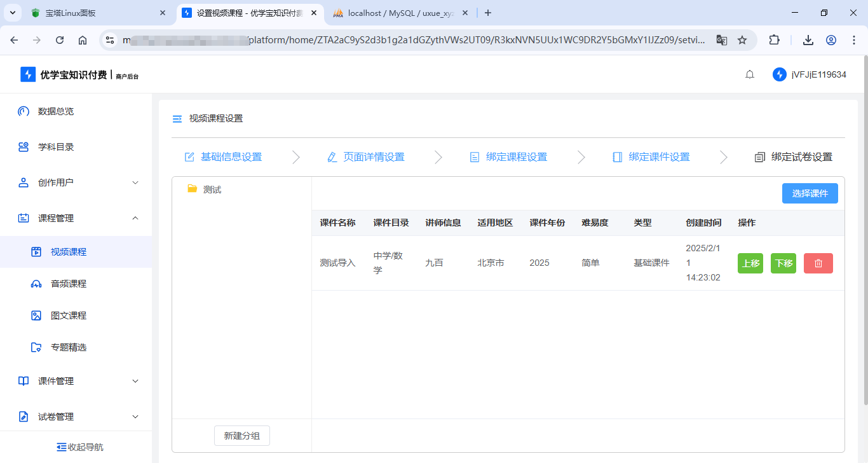Click the notification bell icon
The width and height of the screenshot is (868, 463).
click(x=750, y=74)
